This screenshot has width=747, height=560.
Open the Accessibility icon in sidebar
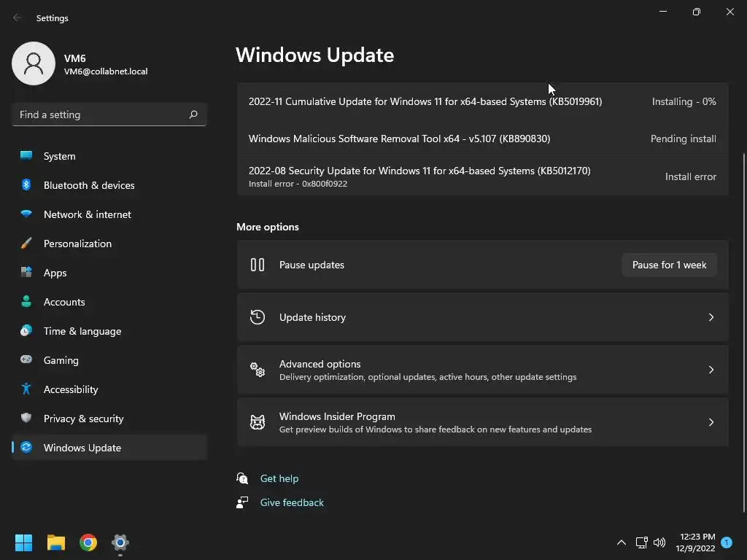point(26,389)
